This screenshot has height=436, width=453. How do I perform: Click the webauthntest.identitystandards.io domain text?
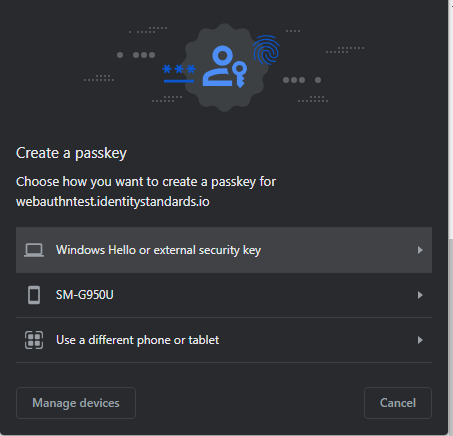[113, 202]
